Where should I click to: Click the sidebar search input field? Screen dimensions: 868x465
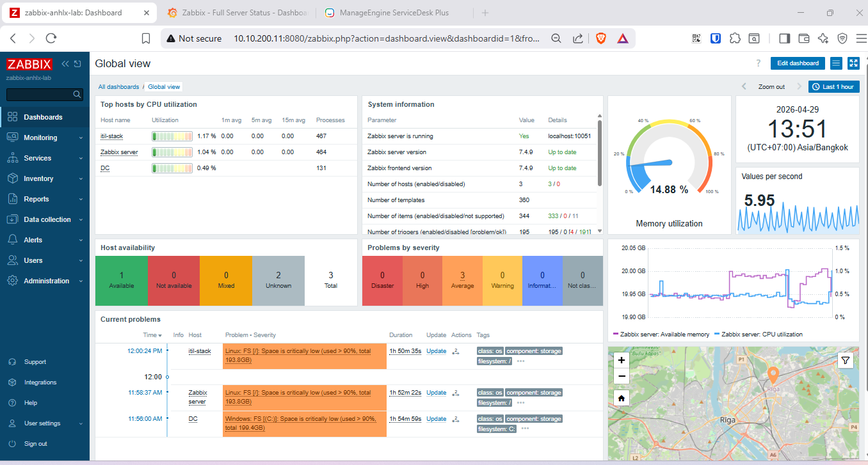point(40,95)
